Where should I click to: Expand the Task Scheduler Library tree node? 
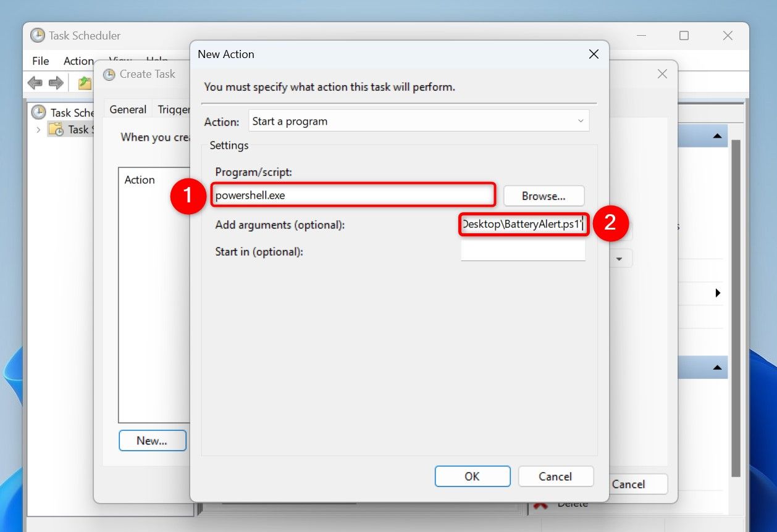(38, 130)
